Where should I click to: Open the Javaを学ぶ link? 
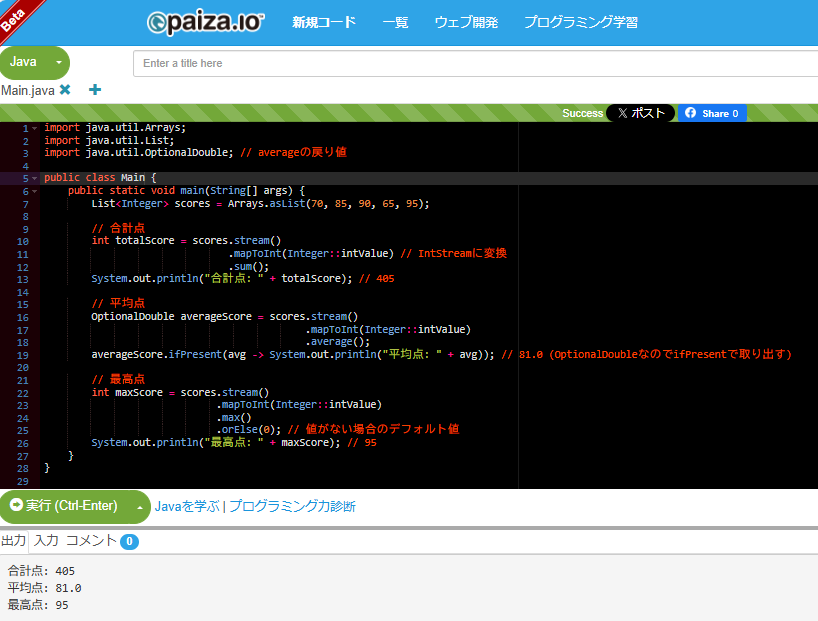(186, 506)
